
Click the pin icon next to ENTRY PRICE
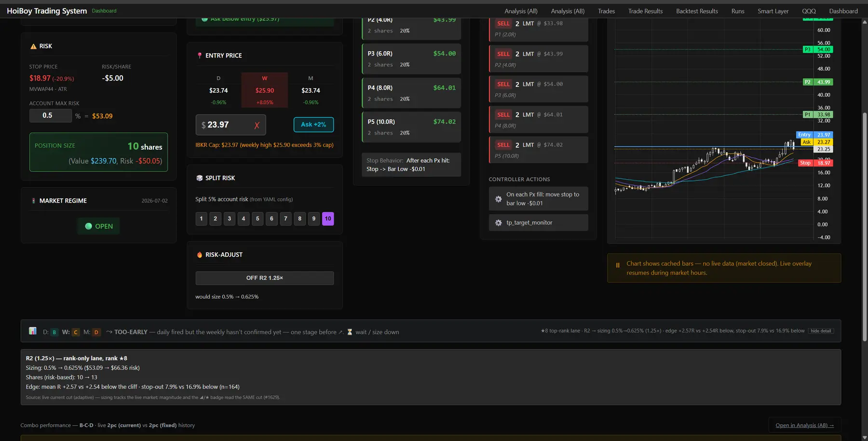[200, 55]
